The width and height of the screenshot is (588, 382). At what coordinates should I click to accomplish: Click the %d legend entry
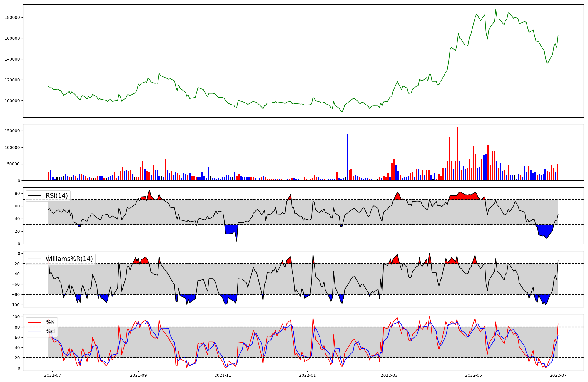click(x=50, y=331)
